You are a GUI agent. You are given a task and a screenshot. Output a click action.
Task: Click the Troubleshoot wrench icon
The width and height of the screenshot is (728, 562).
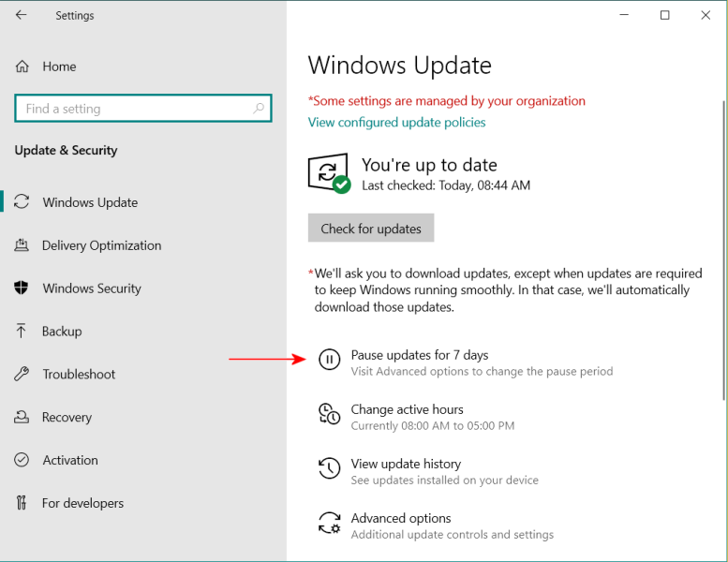(x=22, y=375)
